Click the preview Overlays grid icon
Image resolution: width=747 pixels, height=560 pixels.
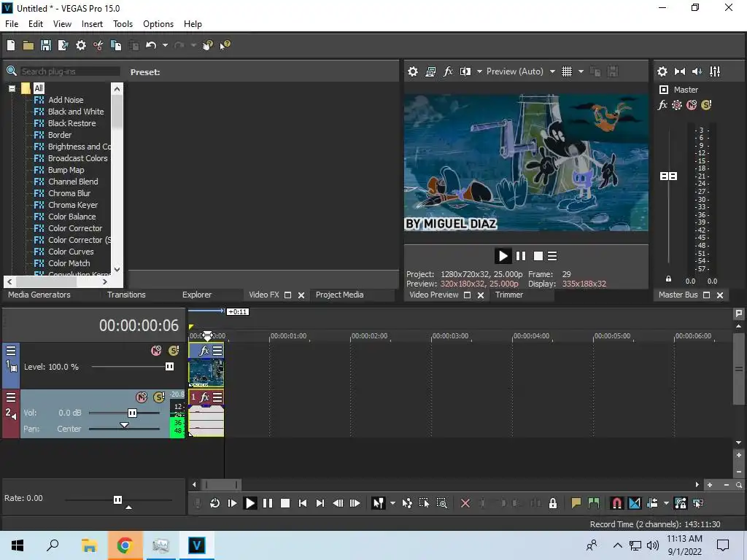(x=566, y=71)
